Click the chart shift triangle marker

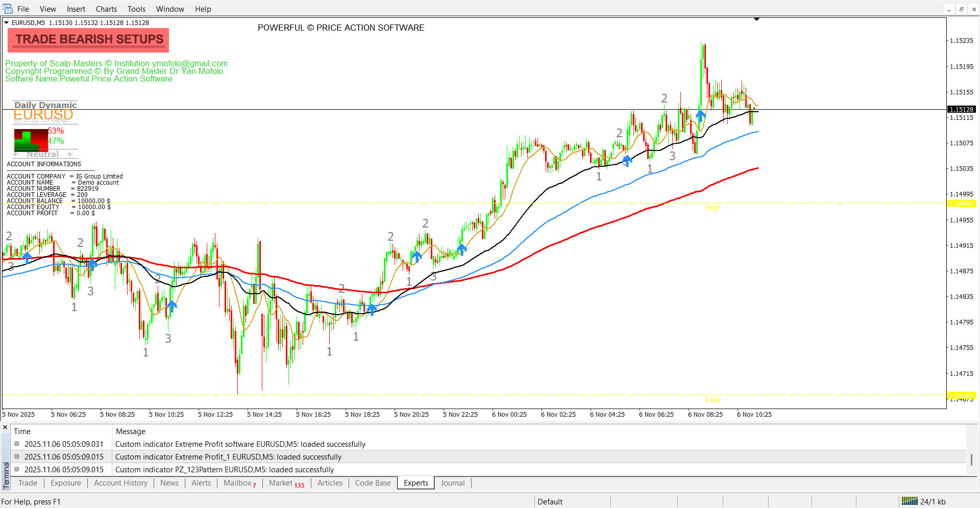[x=756, y=19]
